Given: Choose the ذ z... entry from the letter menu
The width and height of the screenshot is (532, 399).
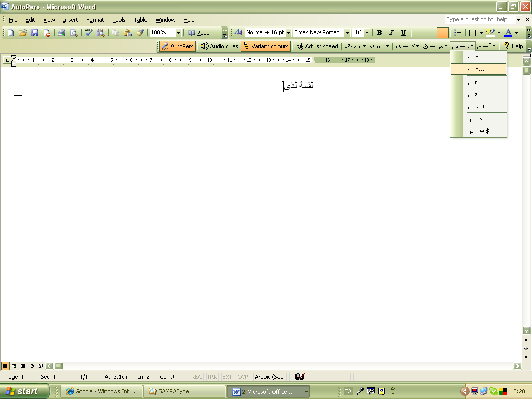Looking at the screenshot, I should coord(478,69).
